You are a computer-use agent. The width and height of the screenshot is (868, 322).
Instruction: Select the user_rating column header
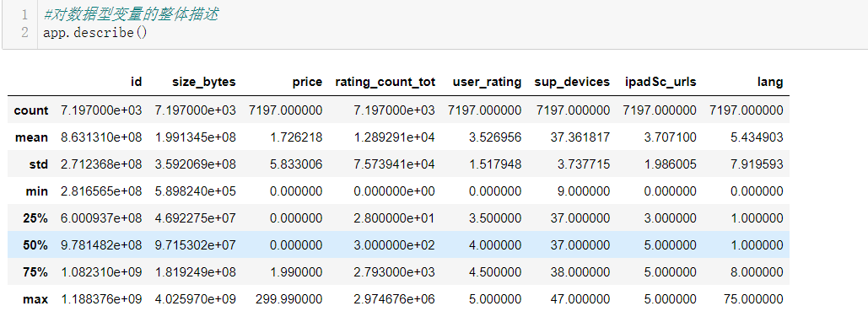click(487, 83)
